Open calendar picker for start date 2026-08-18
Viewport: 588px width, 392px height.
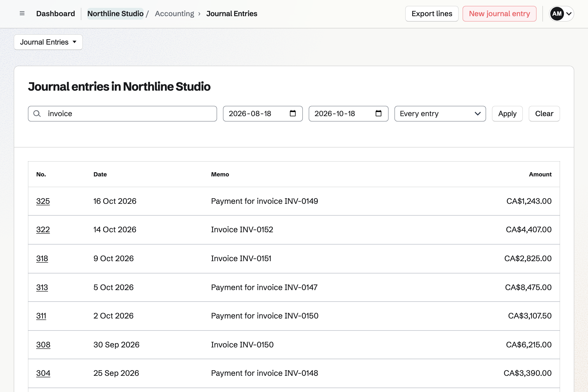pos(293,113)
